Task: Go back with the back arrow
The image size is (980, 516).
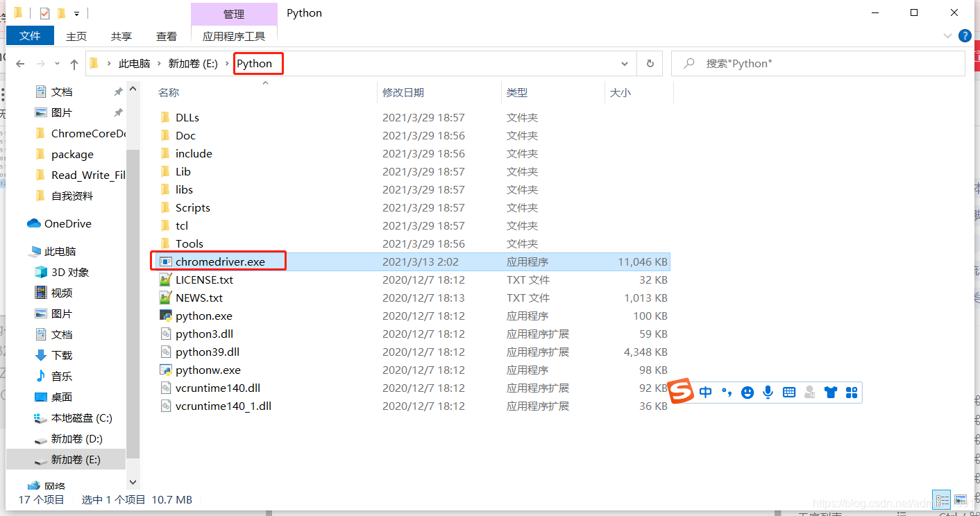Action: (20, 64)
